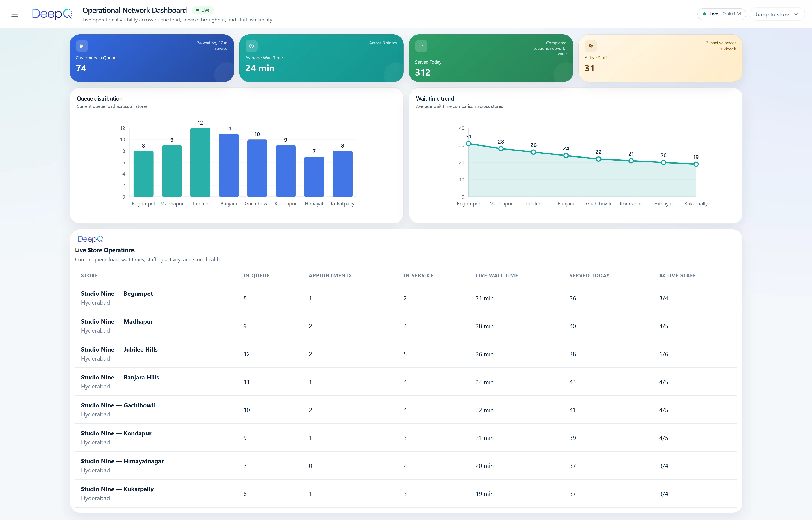Click the Madhapur bar in Queue distribution
The height and width of the screenshot is (520, 812).
(x=172, y=171)
